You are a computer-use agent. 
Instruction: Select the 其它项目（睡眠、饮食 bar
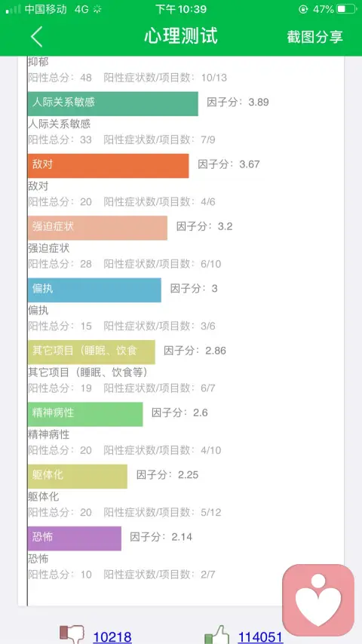(x=91, y=352)
